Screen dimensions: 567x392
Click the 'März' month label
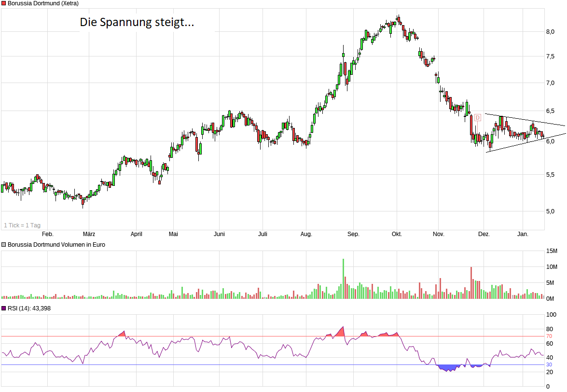tap(89, 234)
